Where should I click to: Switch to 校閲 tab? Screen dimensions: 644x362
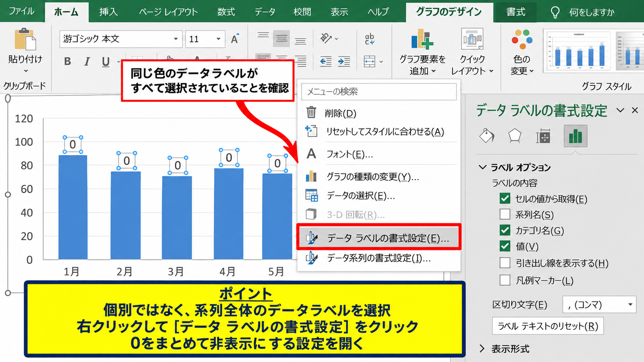pyautogui.click(x=302, y=12)
